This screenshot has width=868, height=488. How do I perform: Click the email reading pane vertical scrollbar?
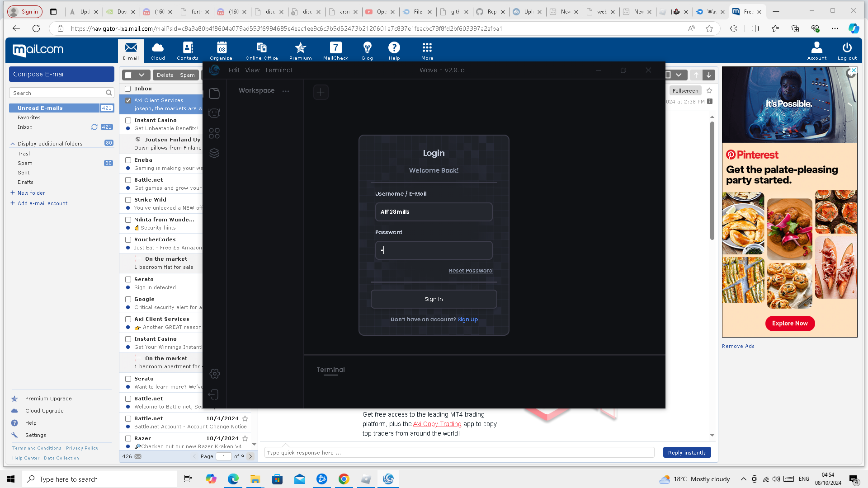click(x=712, y=181)
